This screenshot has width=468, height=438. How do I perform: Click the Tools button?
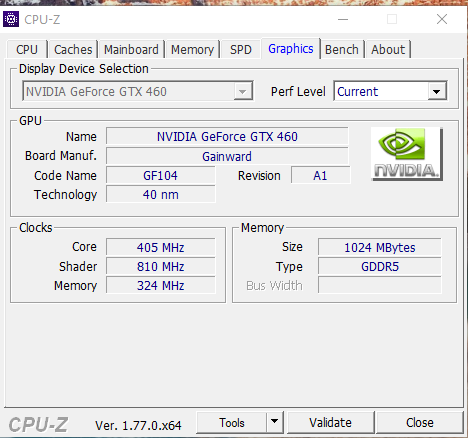point(232,423)
